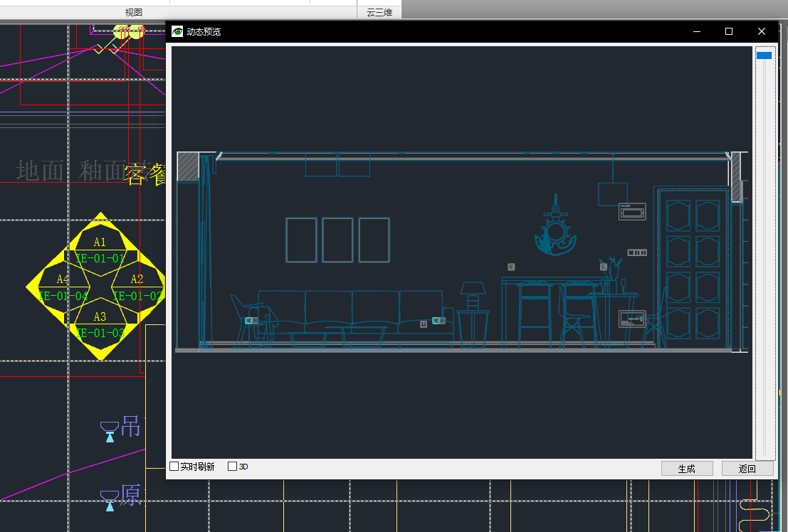Click the eye icon in the 动态预览 title bar

click(177, 31)
